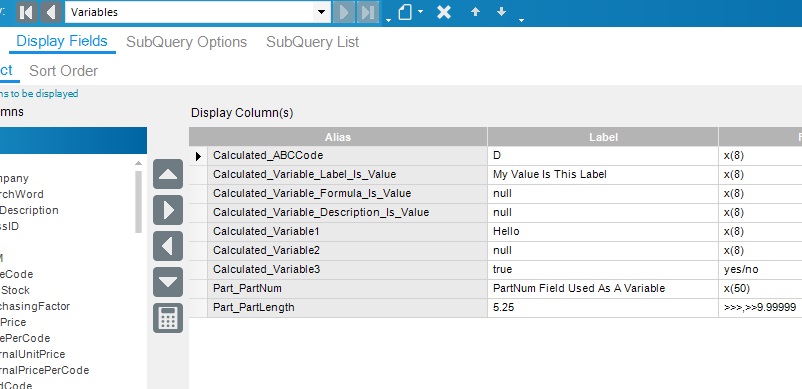The width and height of the screenshot is (802, 389).
Task: Expand the Variables subquery dropdown
Action: point(321,12)
